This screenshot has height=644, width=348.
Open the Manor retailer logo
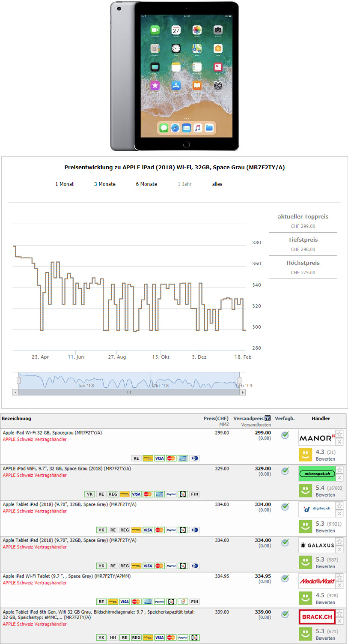[317, 438]
